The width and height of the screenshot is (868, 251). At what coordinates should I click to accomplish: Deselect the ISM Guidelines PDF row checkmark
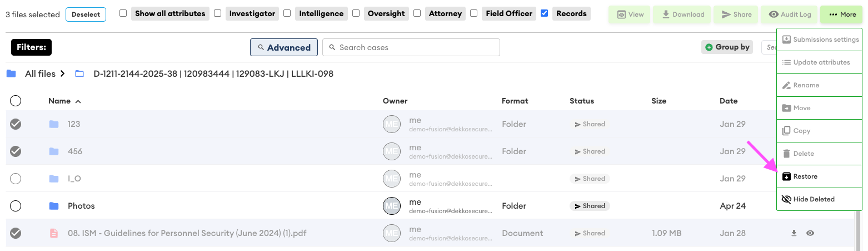pos(16,233)
